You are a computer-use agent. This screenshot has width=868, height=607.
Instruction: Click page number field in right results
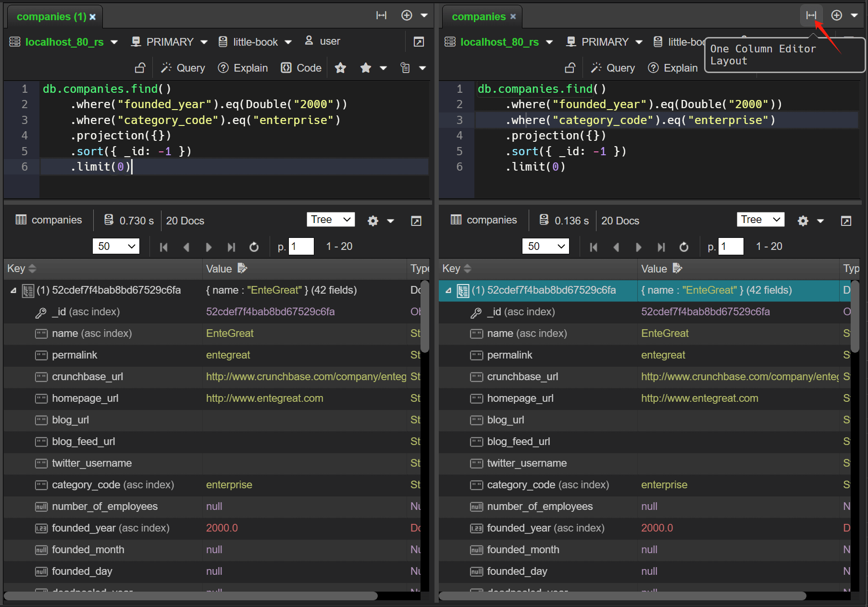tap(731, 246)
